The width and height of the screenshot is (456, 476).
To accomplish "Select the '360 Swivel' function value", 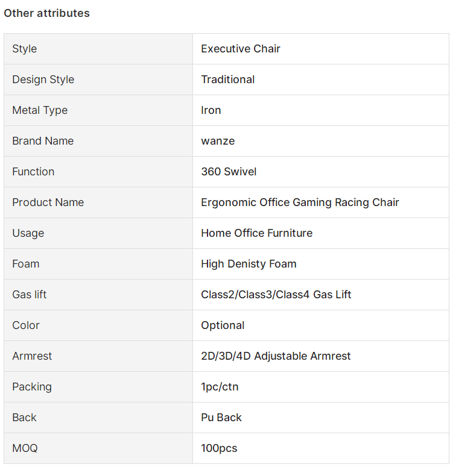I will pyautogui.click(x=229, y=172).
